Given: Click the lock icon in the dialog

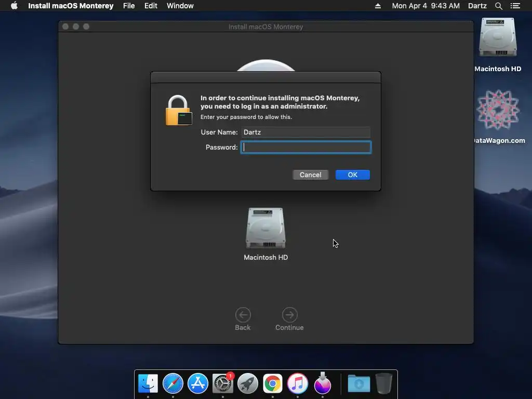Looking at the screenshot, I should [x=179, y=110].
